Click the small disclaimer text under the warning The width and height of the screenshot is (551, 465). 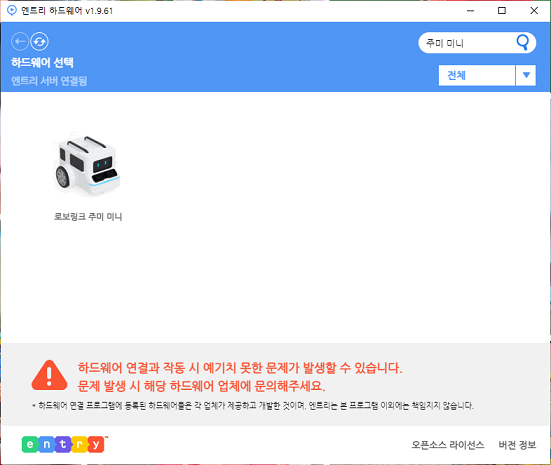tap(253, 406)
